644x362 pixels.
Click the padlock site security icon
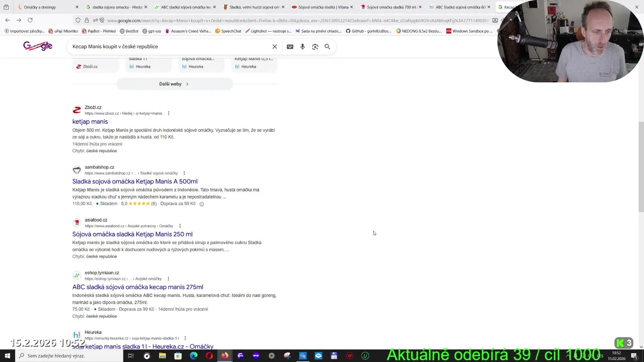tap(87, 20)
